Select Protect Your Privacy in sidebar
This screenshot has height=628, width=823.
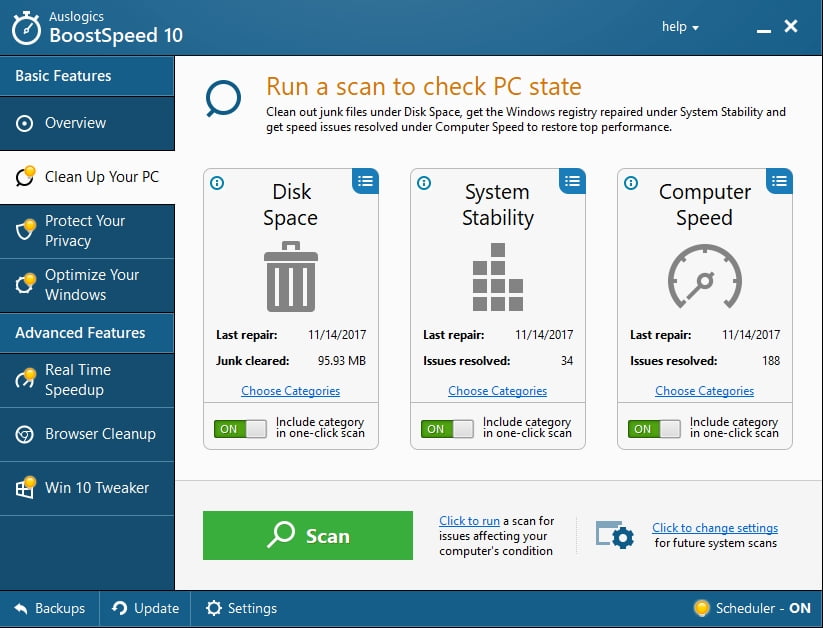point(86,231)
